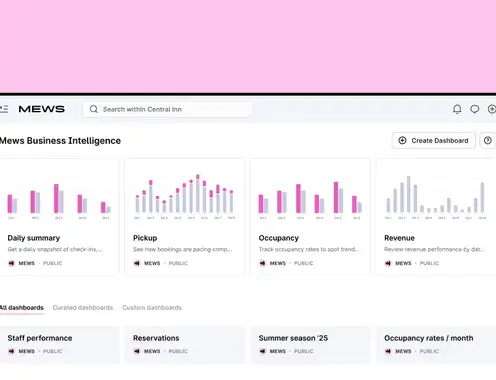Open the Pickup chart thumbnail
The image size is (496, 380).
pyautogui.click(x=184, y=197)
